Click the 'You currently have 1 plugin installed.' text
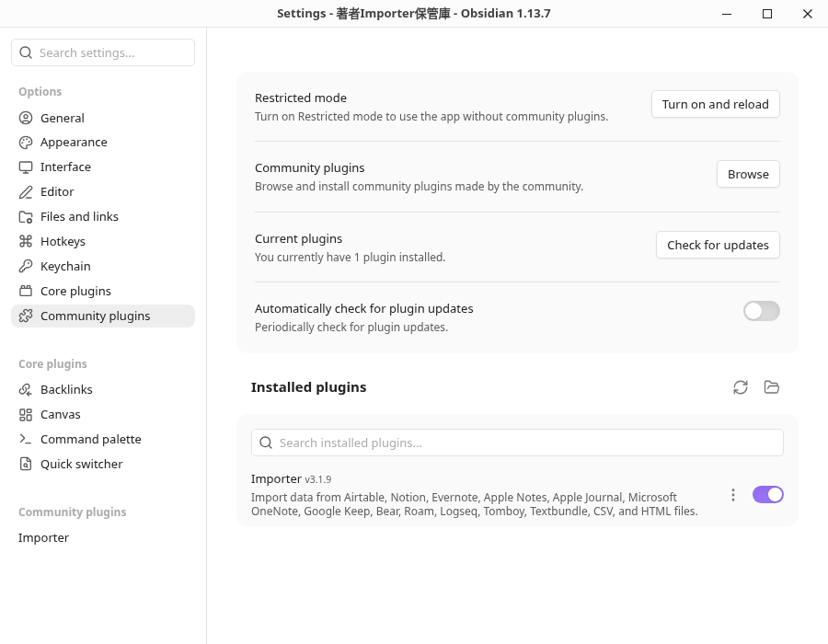 tap(351, 257)
